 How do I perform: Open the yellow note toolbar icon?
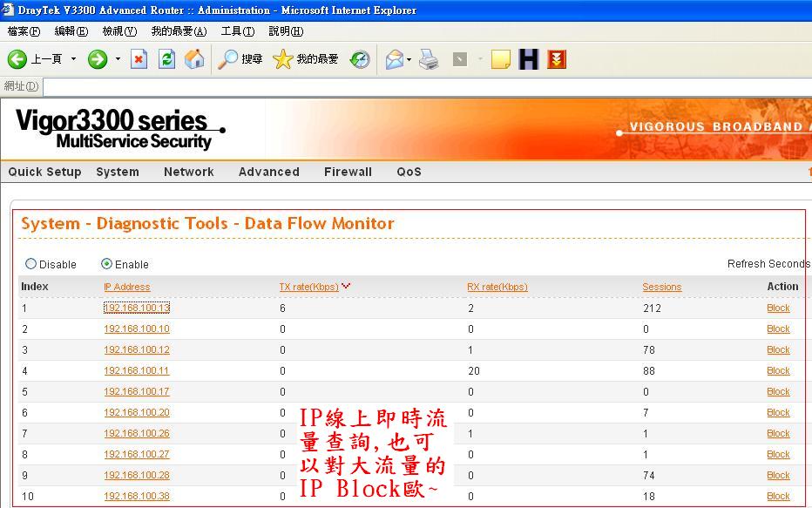tap(501, 59)
